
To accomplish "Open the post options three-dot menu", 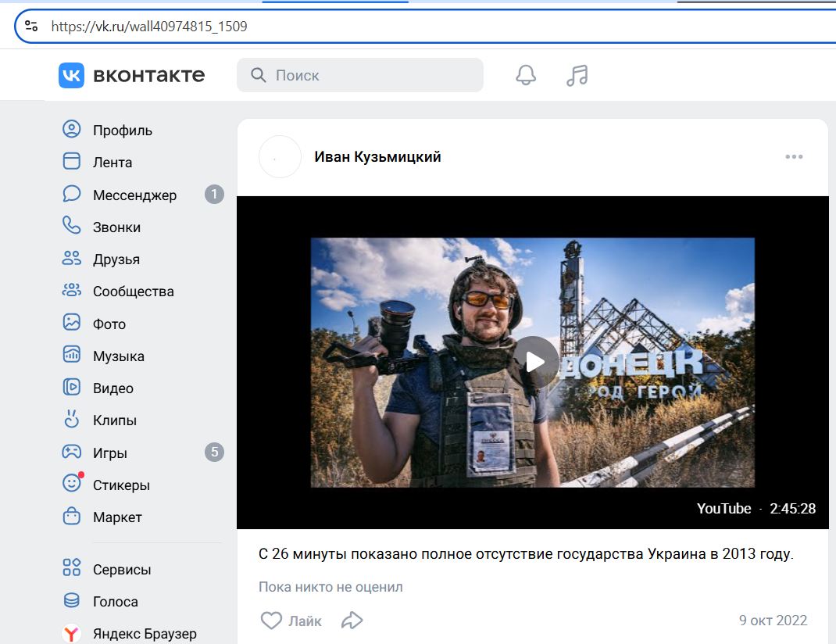I will click(x=794, y=157).
